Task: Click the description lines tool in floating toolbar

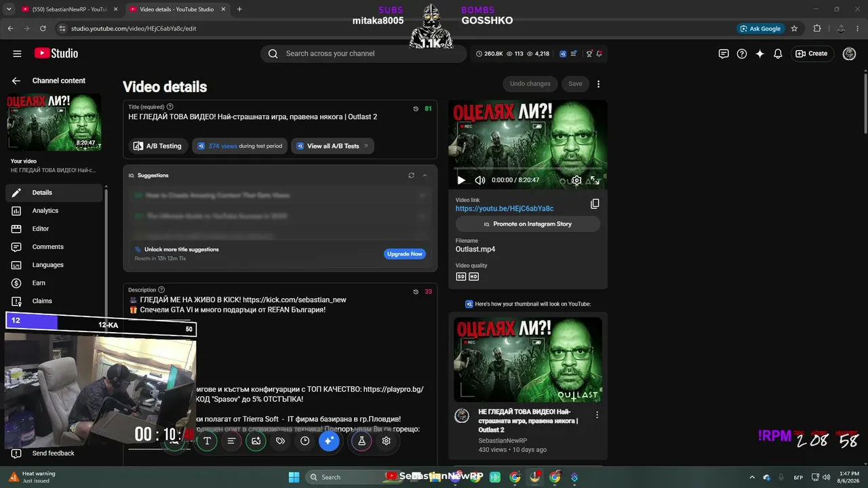Action: pyautogui.click(x=231, y=441)
